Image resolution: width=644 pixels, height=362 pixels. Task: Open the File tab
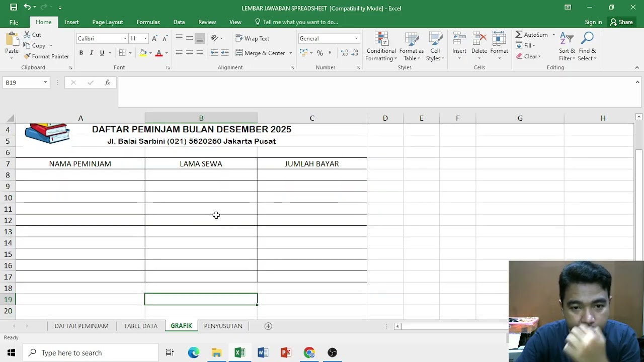point(14,22)
